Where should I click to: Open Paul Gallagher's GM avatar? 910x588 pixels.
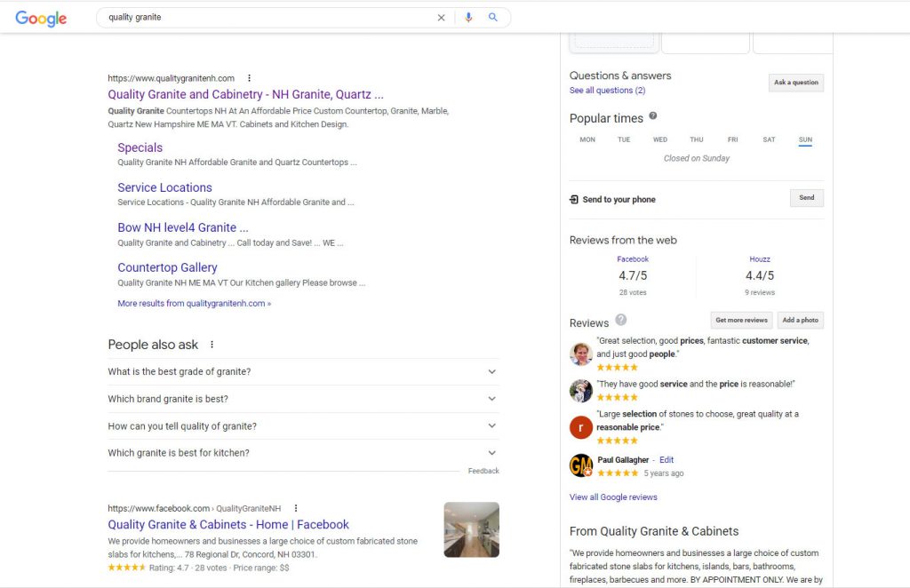pyautogui.click(x=581, y=465)
